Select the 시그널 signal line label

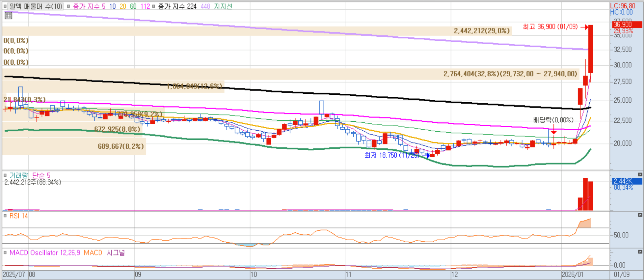coord(116,253)
